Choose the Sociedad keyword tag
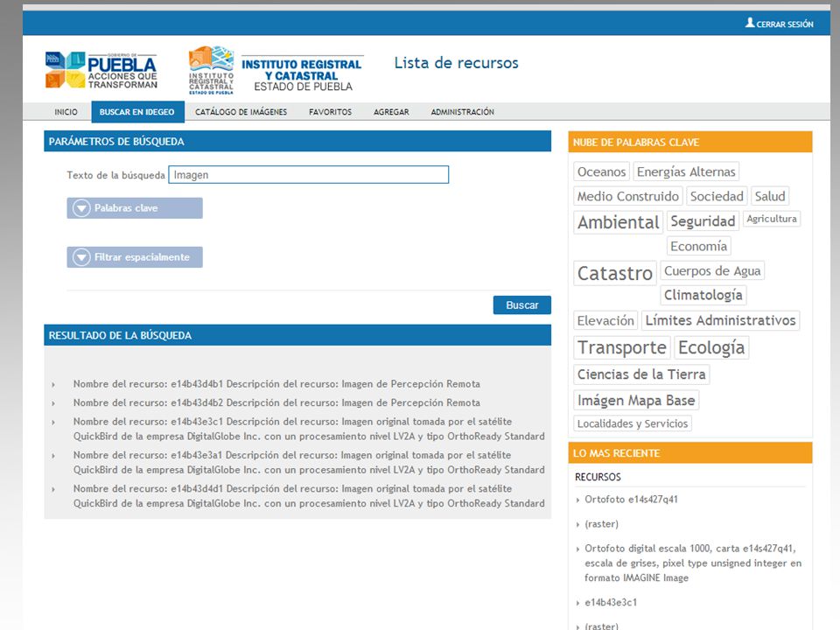Screen dimensions: 840x630 click(717, 196)
